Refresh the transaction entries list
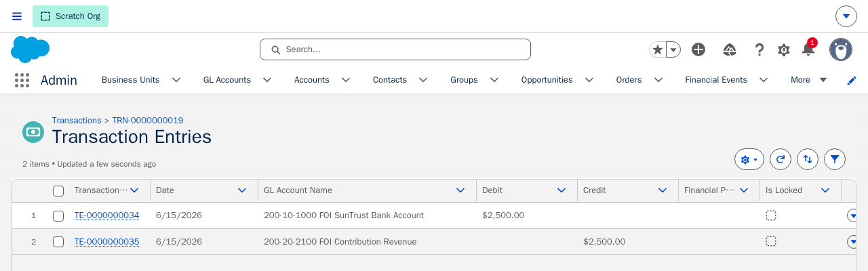Image resolution: width=868 pixels, height=271 pixels. [781, 159]
